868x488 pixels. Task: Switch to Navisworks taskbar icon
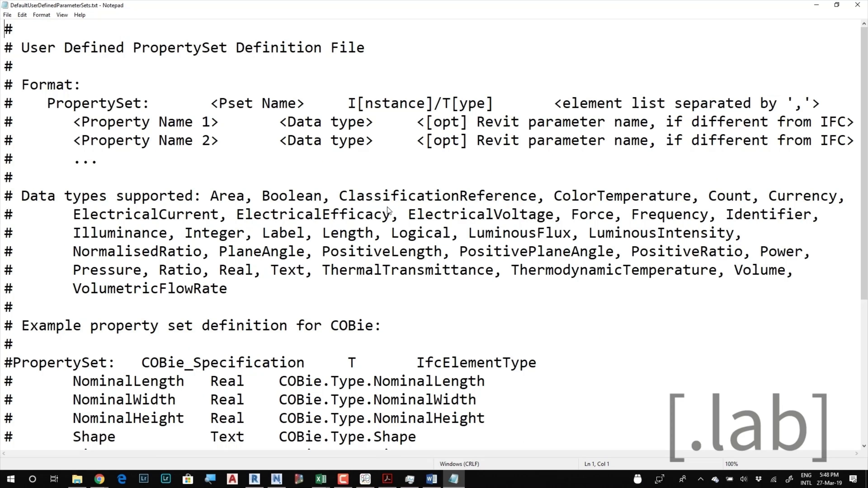point(276,479)
